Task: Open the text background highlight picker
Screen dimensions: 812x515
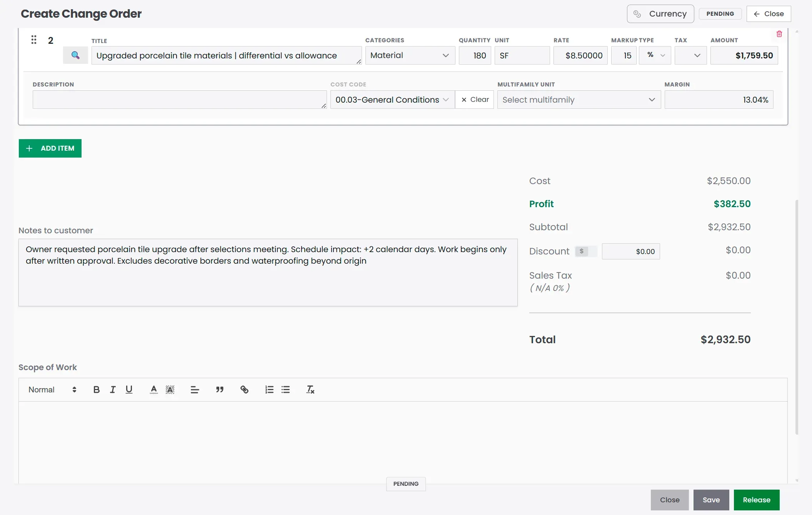Action: (x=170, y=390)
